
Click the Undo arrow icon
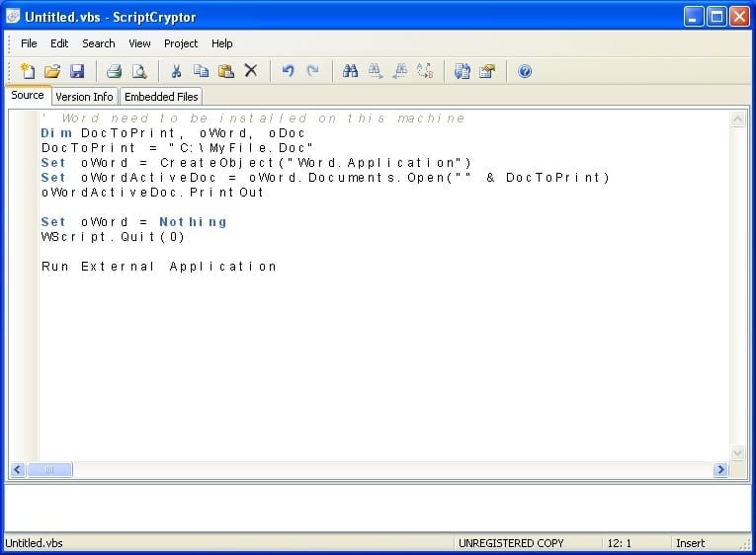(x=288, y=71)
